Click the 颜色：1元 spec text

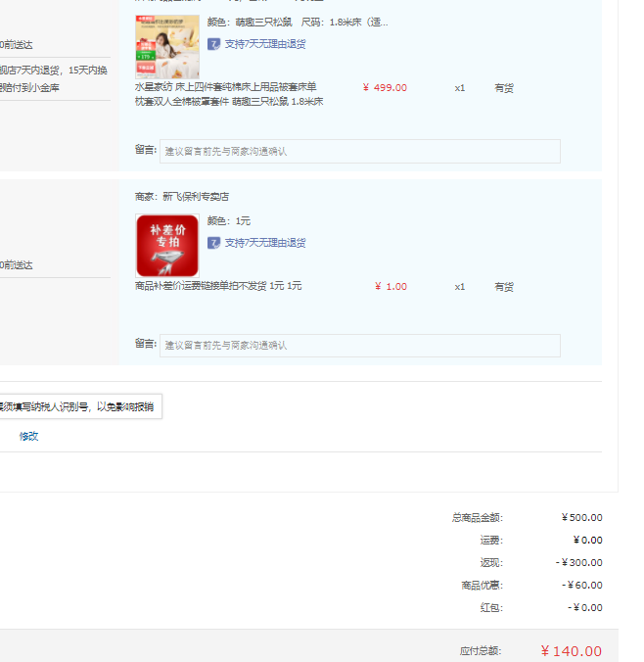tap(229, 220)
